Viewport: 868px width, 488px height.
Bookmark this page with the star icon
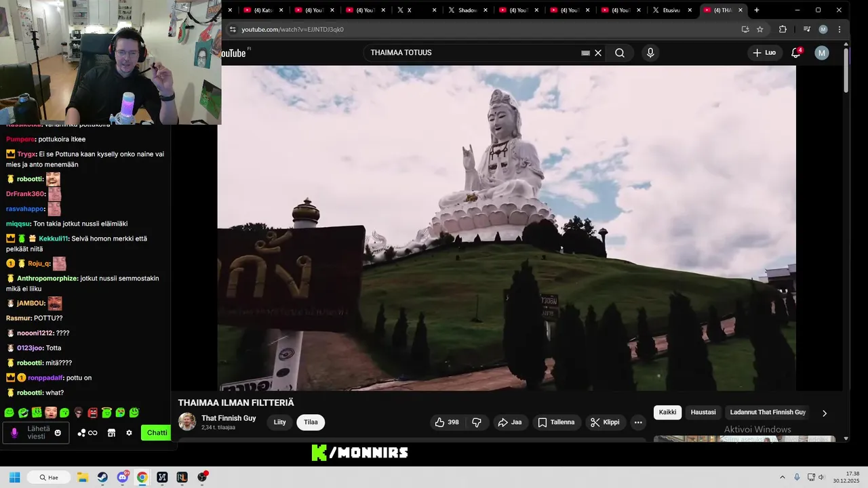coord(760,29)
